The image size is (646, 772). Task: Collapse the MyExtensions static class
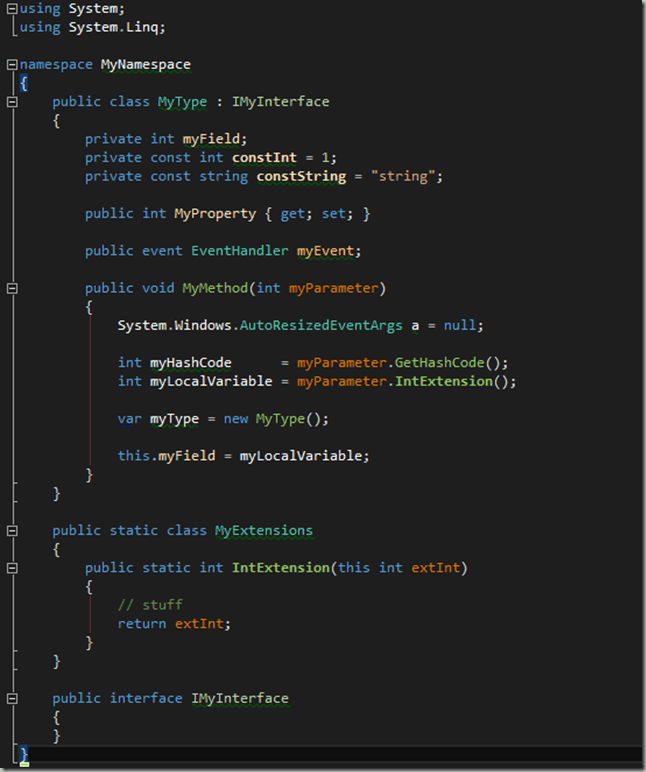coord(12,531)
